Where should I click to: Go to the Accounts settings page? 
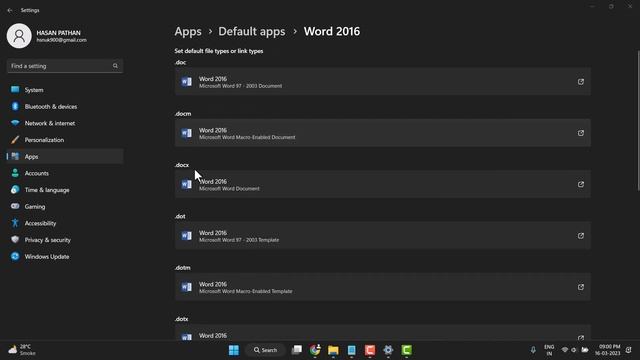click(x=65, y=173)
